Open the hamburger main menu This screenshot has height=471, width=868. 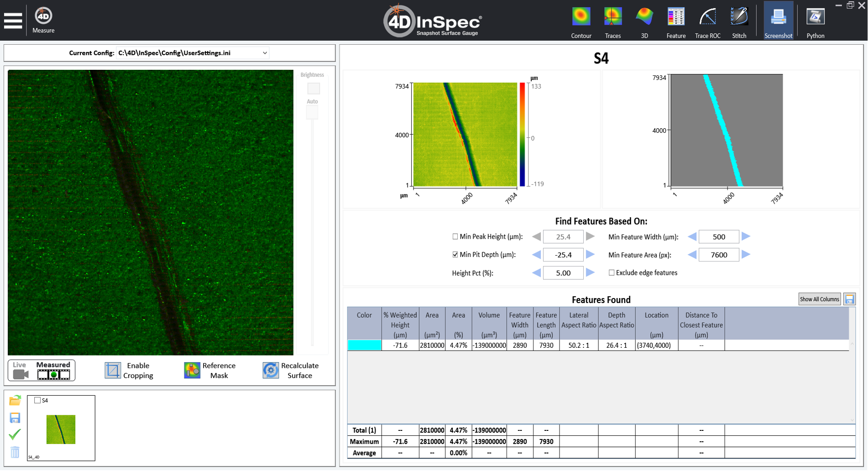pos(13,21)
